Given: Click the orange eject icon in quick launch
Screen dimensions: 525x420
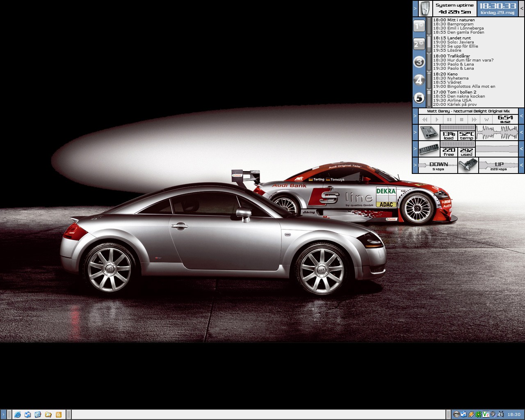Looking at the screenshot, I should point(58,415).
